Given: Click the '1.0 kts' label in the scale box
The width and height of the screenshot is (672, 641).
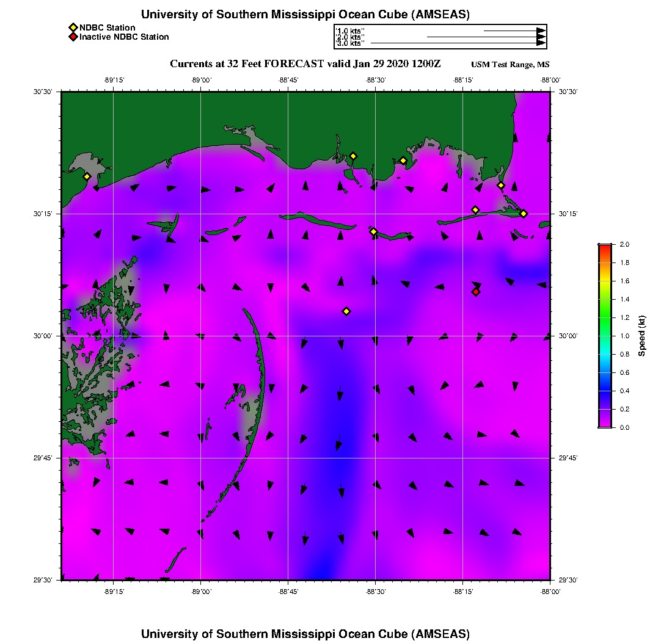Looking at the screenshot, I should click(x=350, y=31).
